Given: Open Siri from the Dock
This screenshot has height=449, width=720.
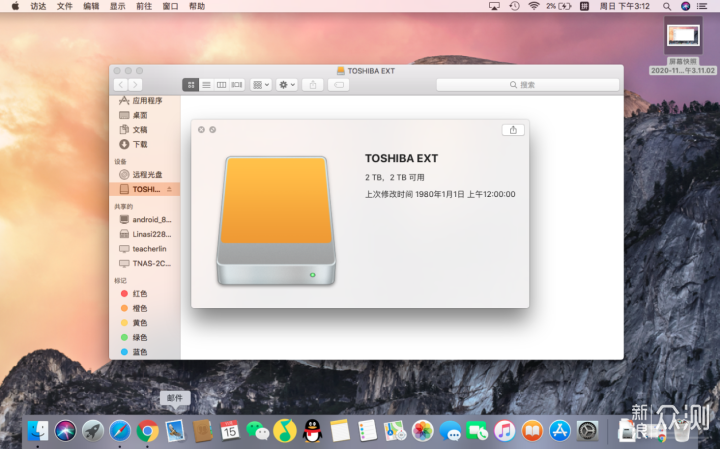Looking at the screenshot, I should pos(65,431).
